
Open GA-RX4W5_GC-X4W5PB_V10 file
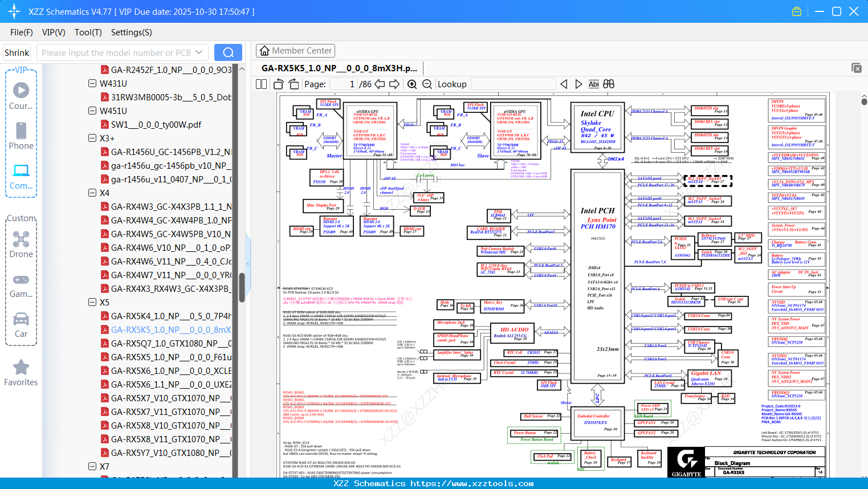point(171,234)
